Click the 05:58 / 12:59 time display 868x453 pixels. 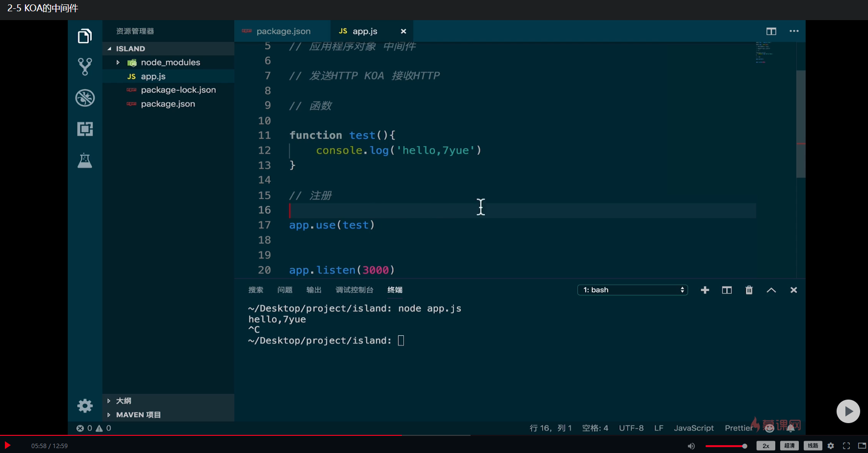(x=50, y=446)
